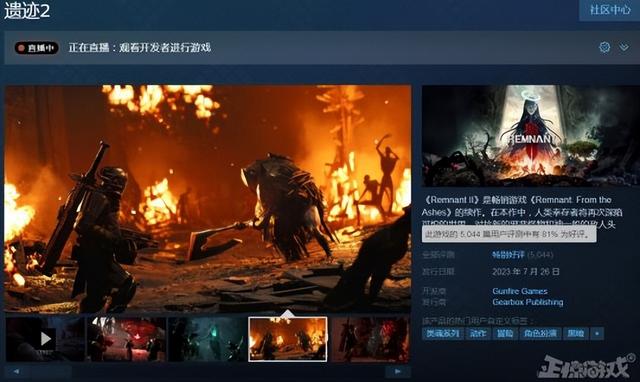Collapse the live broadcast banner chevron
640x382 pixels.
[624, 47]
